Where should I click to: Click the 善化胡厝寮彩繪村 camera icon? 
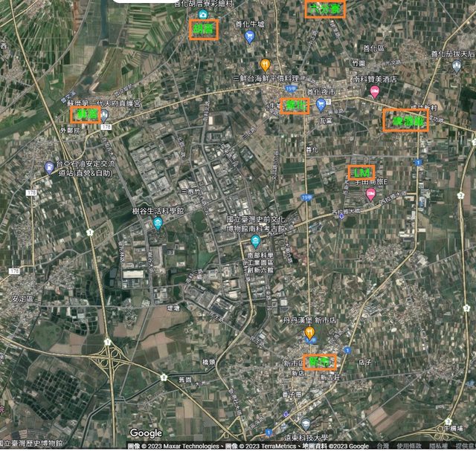(x=202, y=14)
